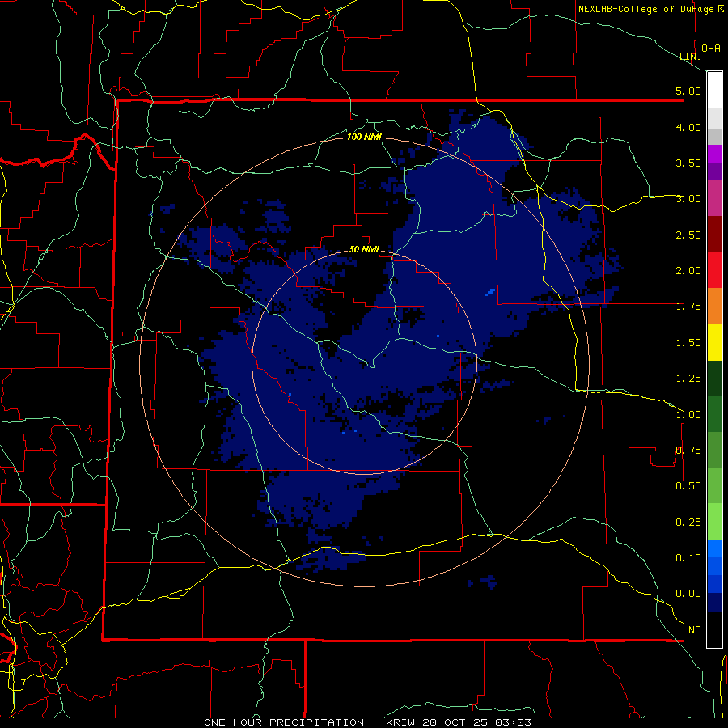The width and height of the screenshot is (728, 728).
Task: Click the 2.00 legend value
Action: coord(688,271)
